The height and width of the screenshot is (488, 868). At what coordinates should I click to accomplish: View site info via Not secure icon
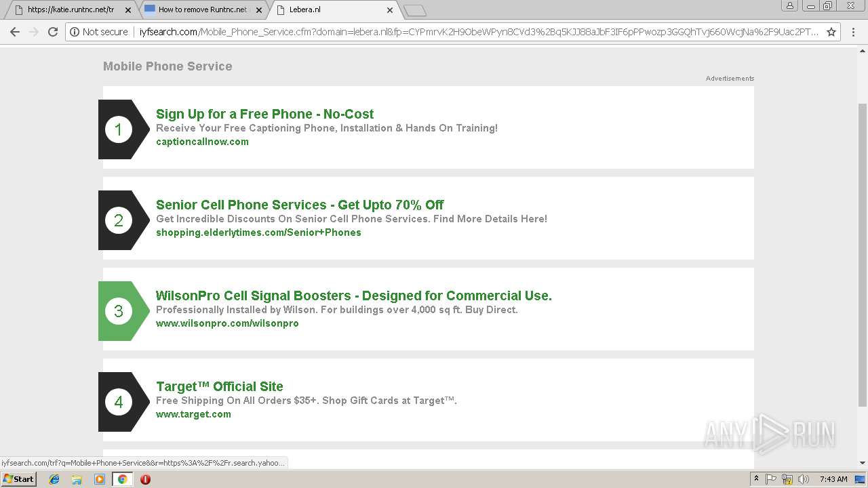[x=99, y=32]
